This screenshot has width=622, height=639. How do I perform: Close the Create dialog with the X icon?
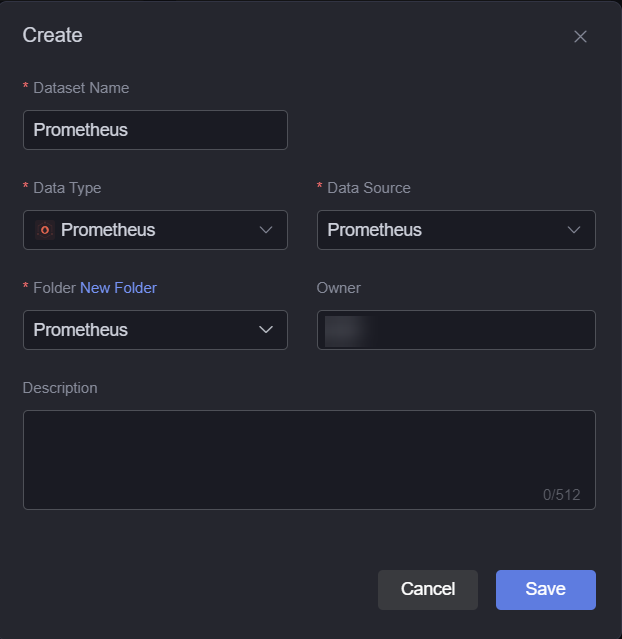(580, 36)
